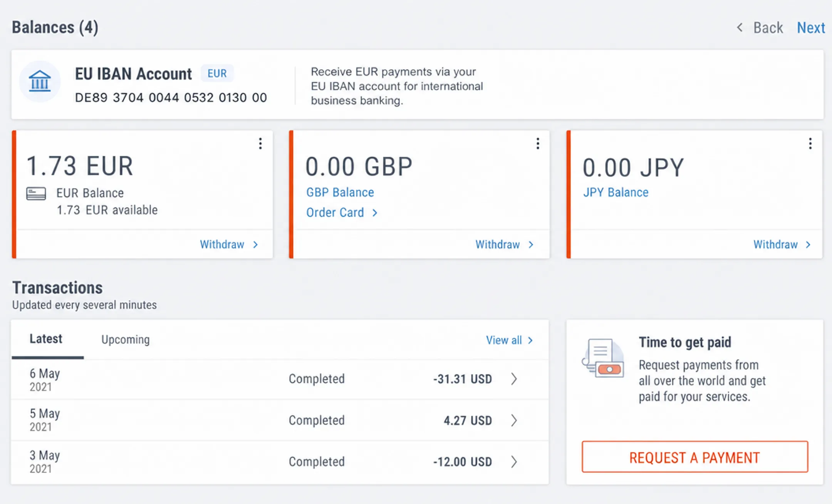
Task: Expand the 3 May transaction chevron
Action: pos(514,462)
